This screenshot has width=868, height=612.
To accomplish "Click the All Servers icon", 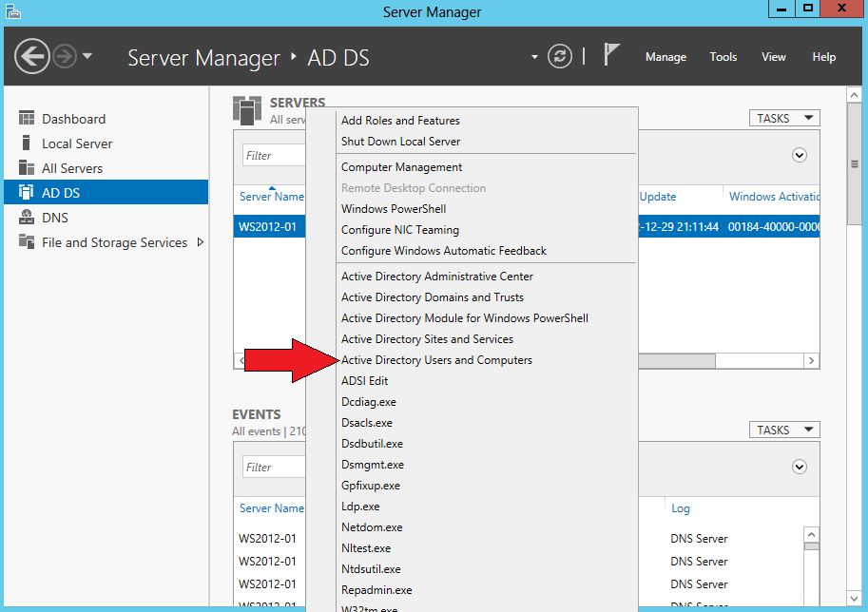I will (26, 167).
